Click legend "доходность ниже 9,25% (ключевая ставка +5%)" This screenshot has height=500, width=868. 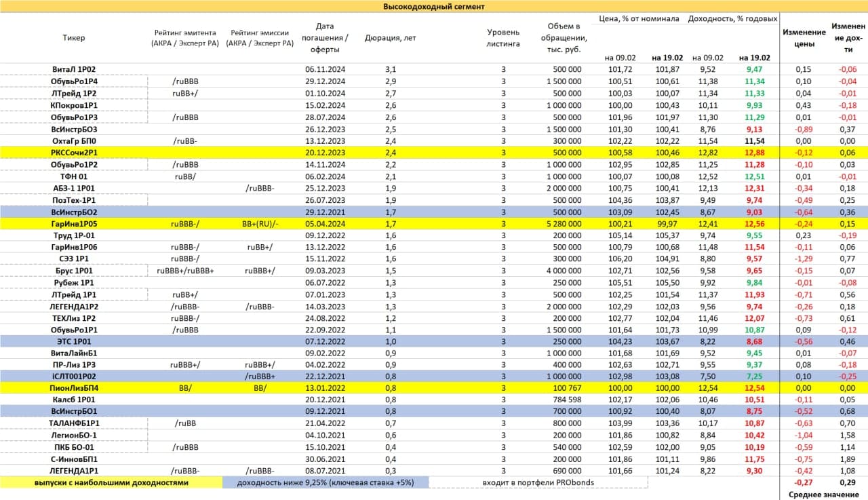click(324, 482)
